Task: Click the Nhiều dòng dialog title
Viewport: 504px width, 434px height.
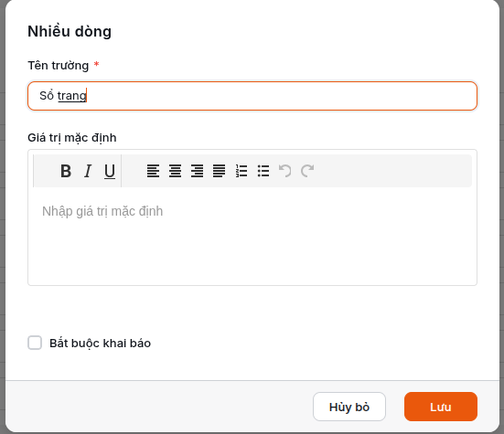Action: tap(70, 31)
